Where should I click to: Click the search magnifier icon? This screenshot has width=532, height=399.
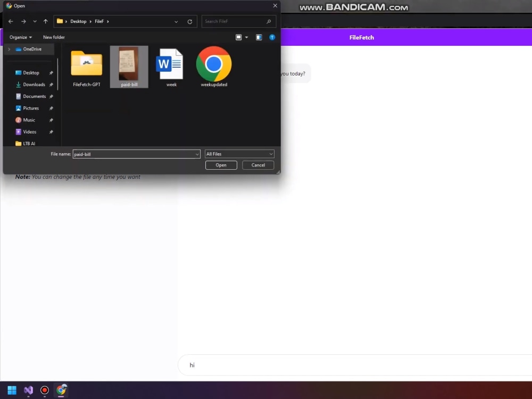[269, 21]
